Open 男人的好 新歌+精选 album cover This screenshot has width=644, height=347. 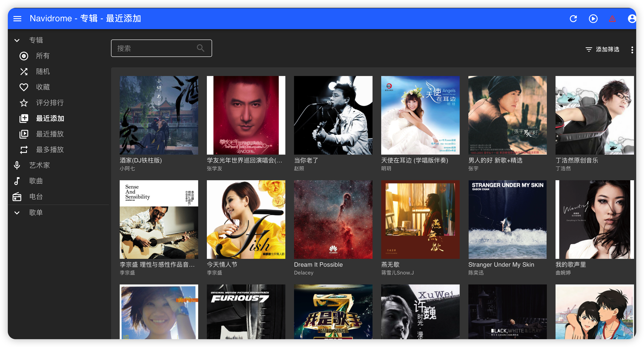pos(507,115)
